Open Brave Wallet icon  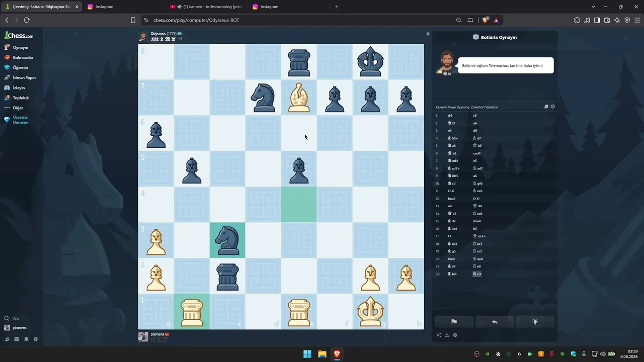607,20
